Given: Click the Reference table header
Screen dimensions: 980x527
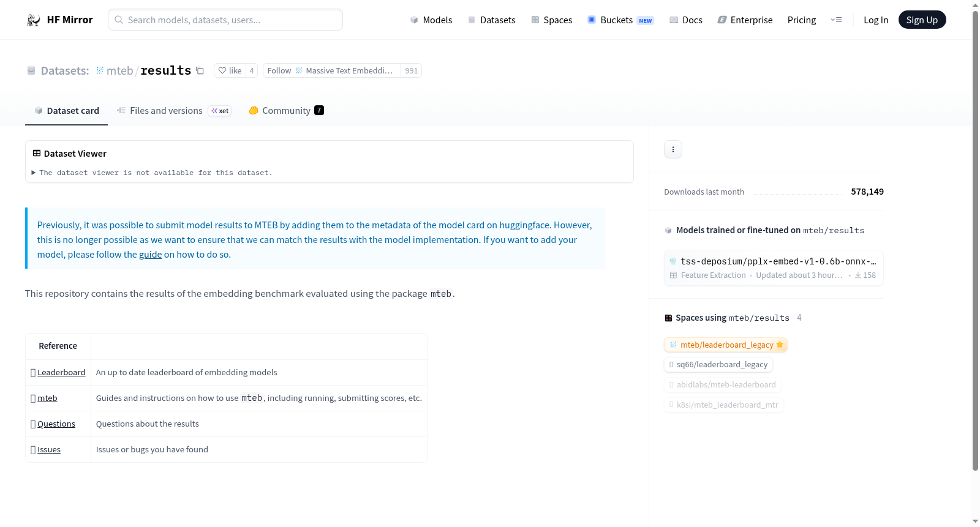Looking at the screenshot, I should 58,346.
